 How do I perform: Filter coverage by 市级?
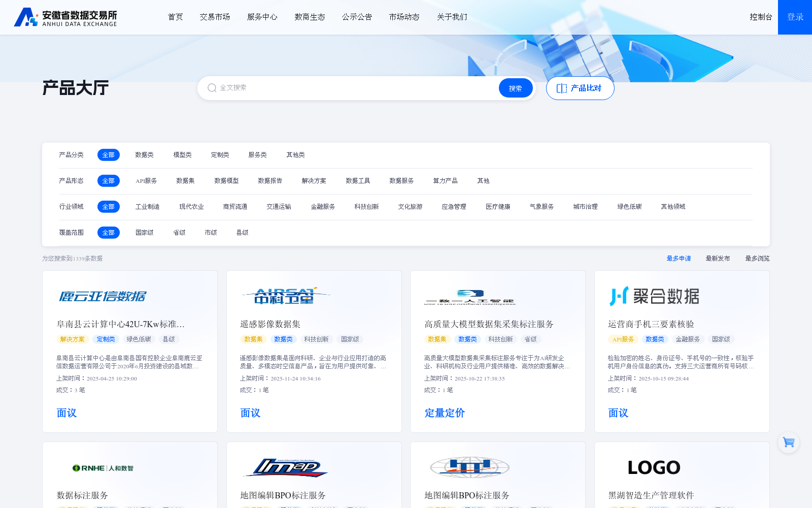211,233
